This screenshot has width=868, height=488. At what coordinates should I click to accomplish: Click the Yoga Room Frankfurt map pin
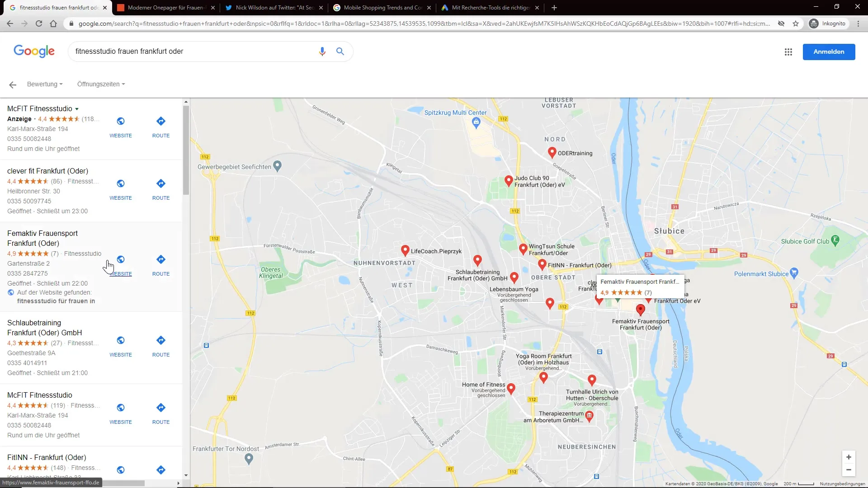543,377
